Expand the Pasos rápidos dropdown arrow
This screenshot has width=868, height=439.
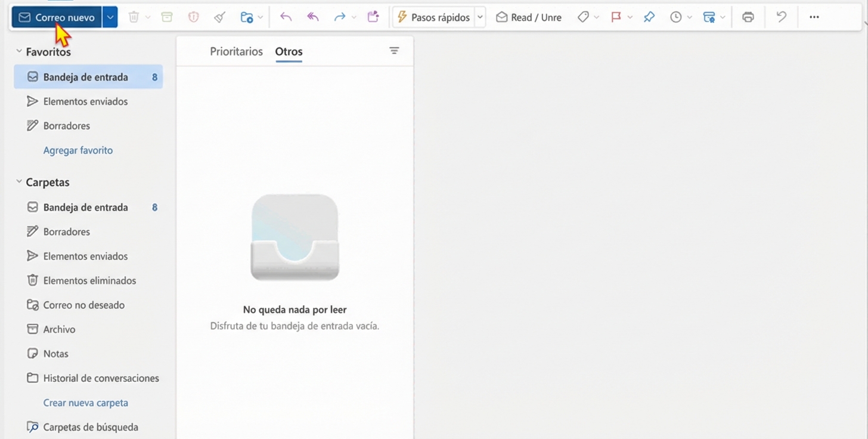click(x=480, y=17)
